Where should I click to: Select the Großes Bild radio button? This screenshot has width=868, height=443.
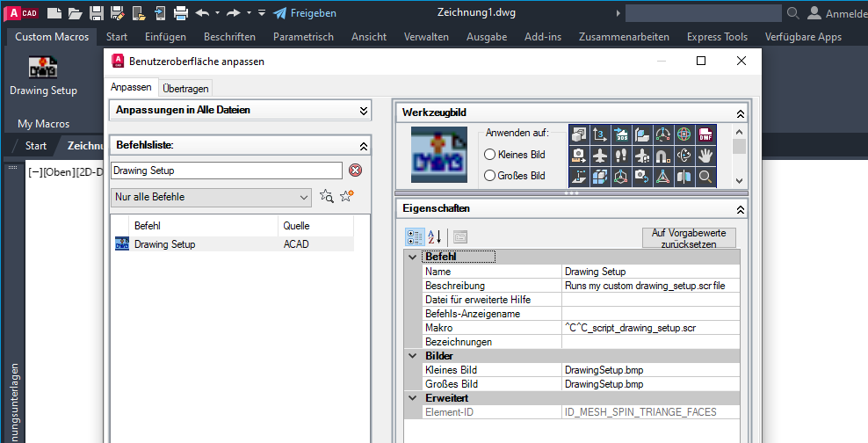click(489, 176)
